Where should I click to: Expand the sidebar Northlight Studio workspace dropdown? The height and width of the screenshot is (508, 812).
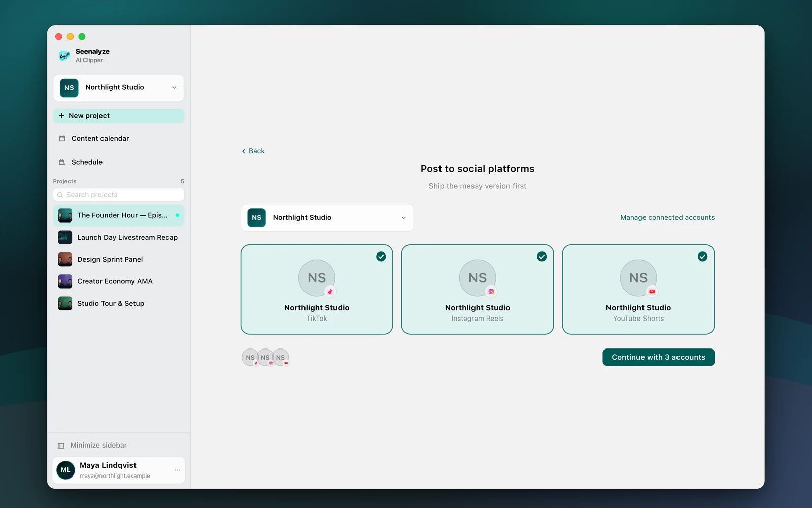pos(118,88)
